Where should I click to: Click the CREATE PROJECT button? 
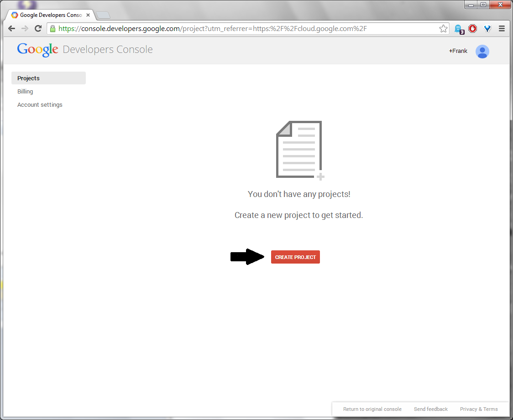(x=295, y=257)
